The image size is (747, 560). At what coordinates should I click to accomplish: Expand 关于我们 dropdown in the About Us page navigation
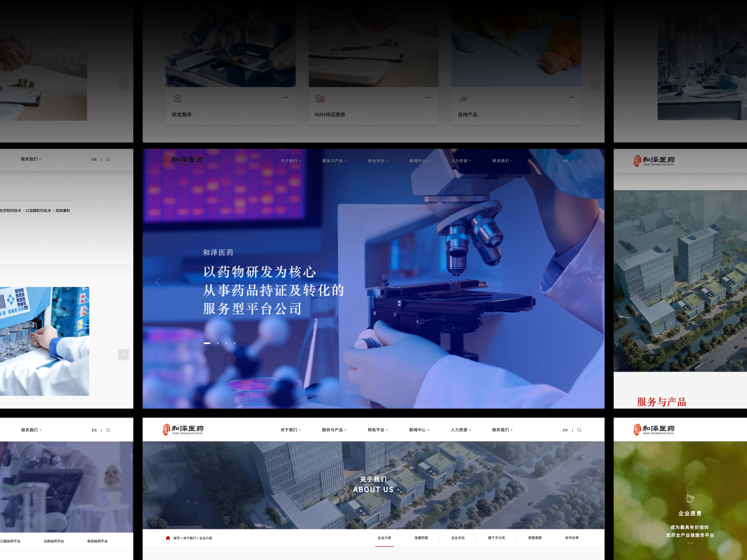click(x=290, y=430)
